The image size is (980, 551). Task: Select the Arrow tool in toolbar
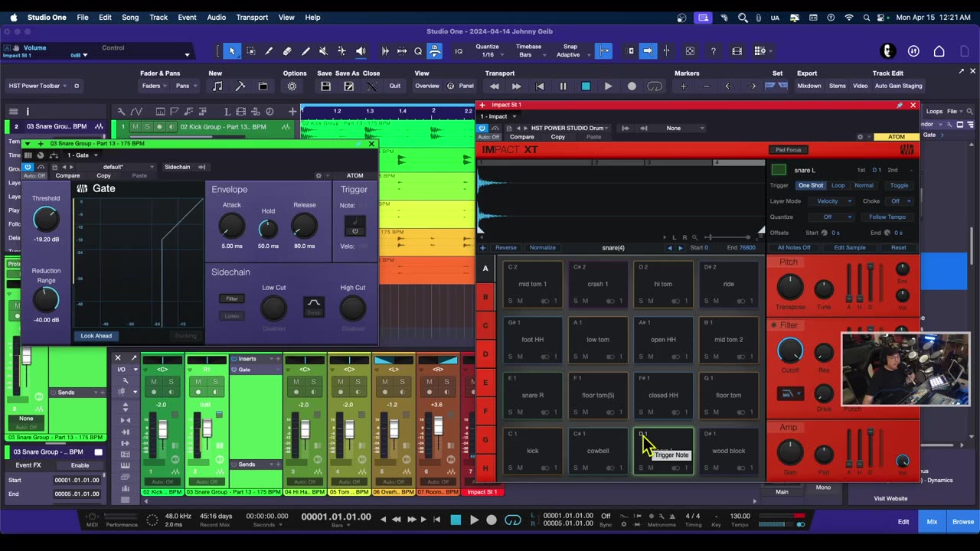(232, 51)
